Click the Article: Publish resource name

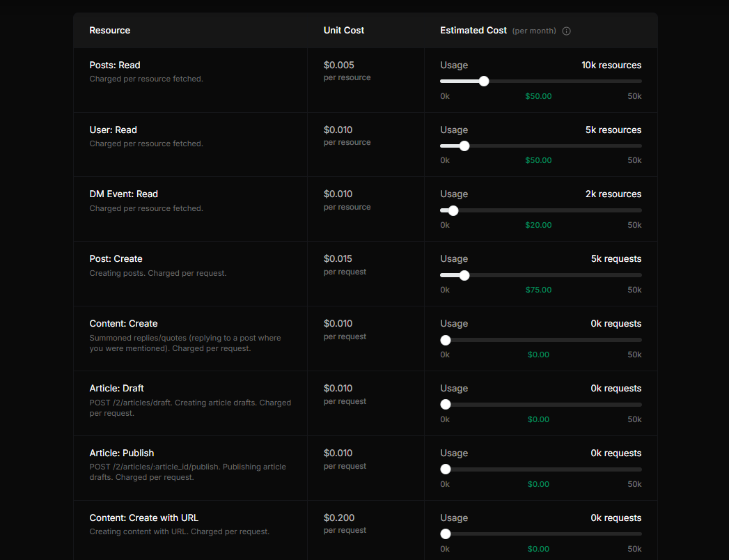(122, 453)
